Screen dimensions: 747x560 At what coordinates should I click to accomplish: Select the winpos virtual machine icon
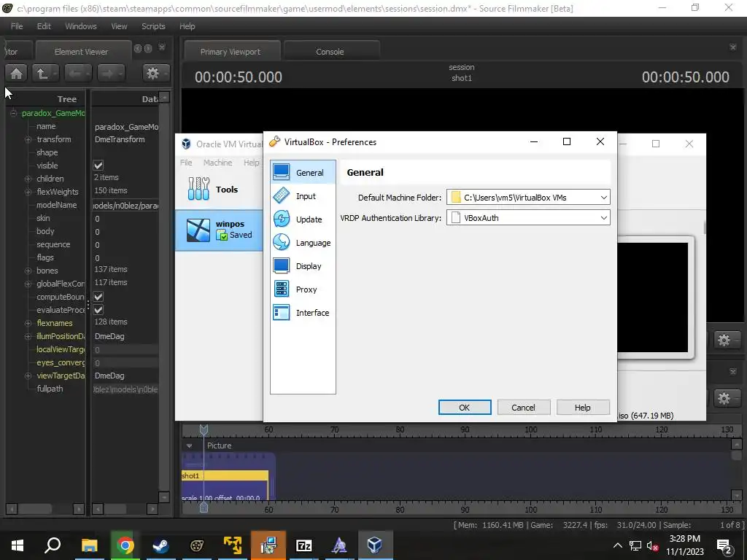pos(198,230)
